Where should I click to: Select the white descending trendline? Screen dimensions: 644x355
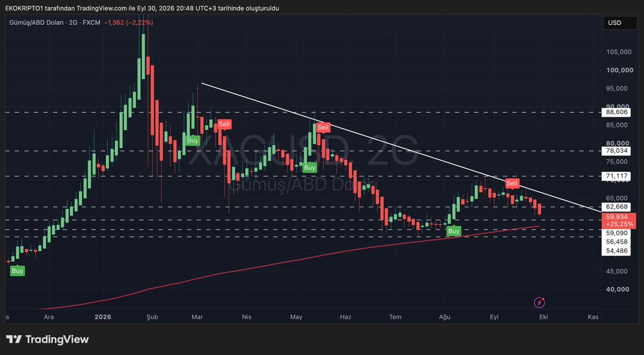[x=401, y=148]
